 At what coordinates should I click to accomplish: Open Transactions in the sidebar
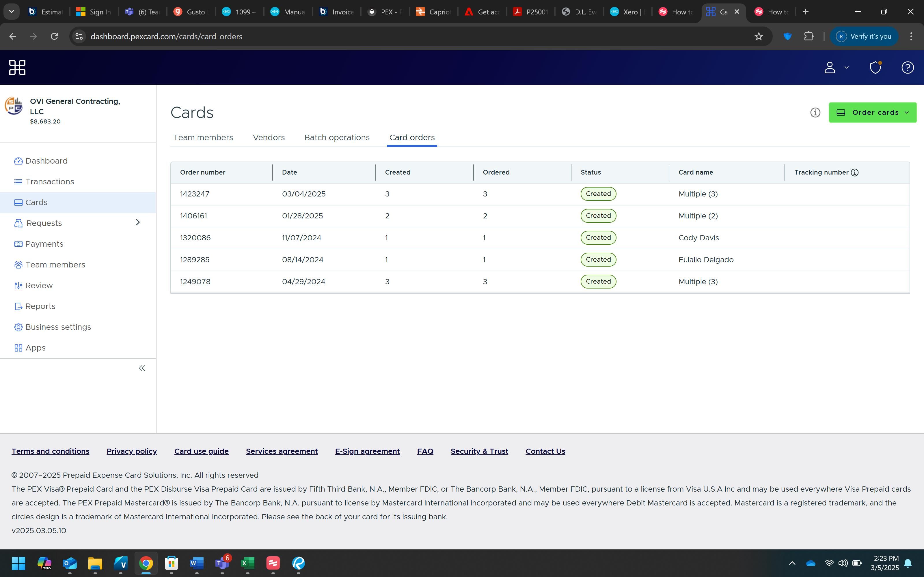[x=50, y=182]
